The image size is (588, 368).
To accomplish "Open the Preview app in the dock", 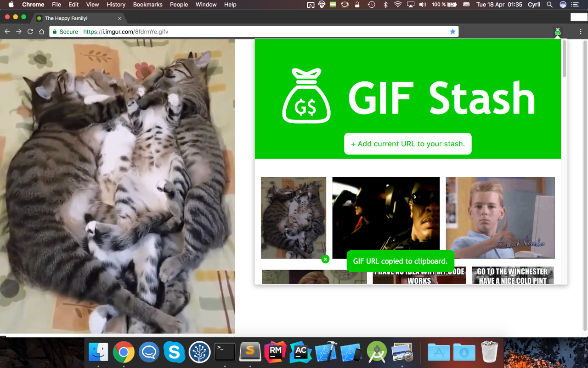I will (x=402, y=352).
